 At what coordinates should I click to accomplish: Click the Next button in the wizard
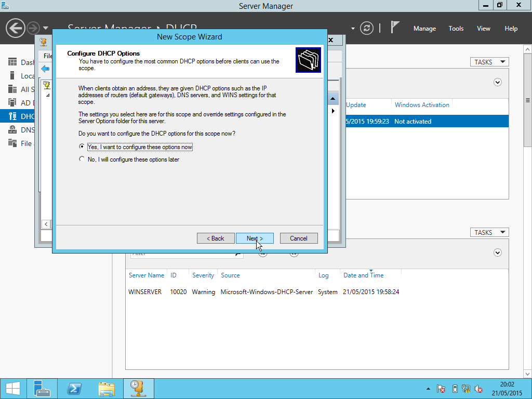255,238
